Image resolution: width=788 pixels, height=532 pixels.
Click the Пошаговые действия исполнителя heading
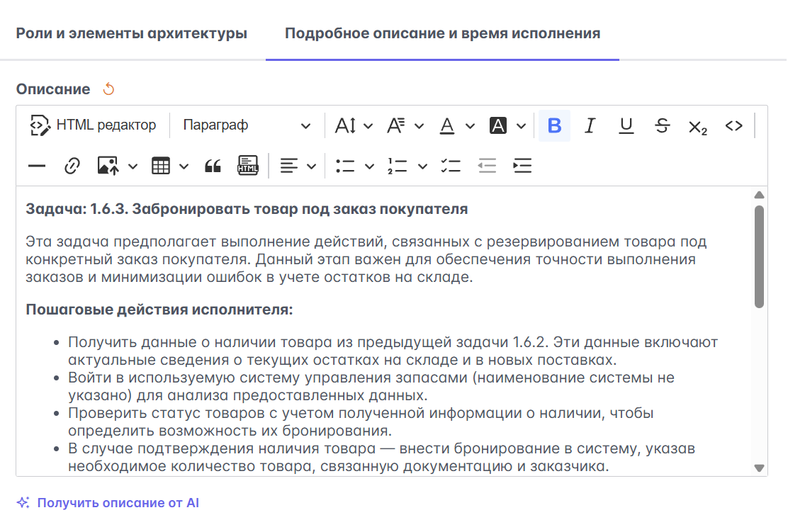[159, 310]
